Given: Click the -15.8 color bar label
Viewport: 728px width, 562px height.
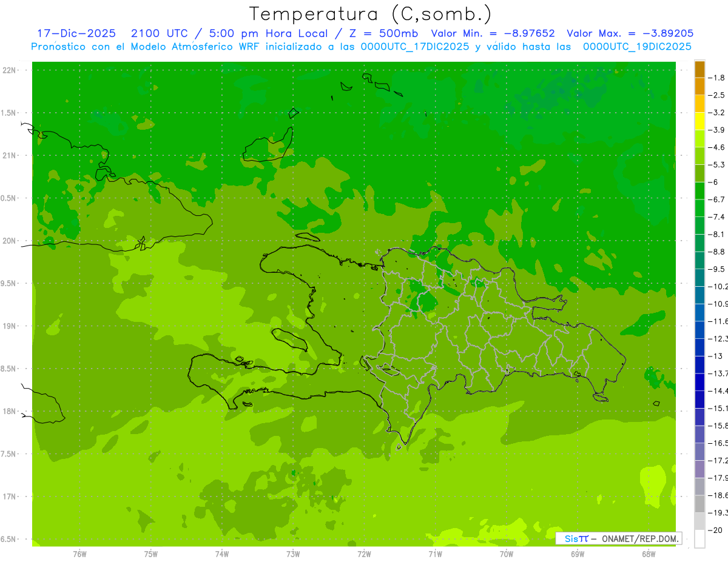Looking at the screenshot, I should pyautogui.click(x=718, y=425).
